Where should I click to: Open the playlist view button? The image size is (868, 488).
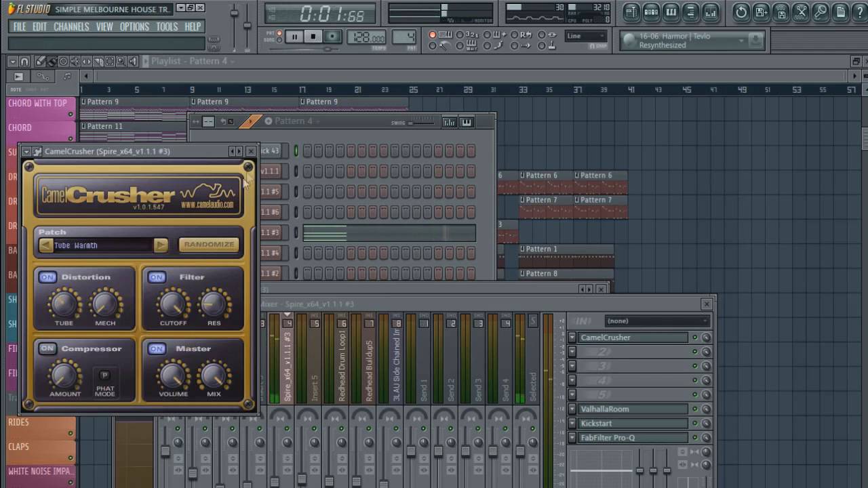tap(631, 12)
